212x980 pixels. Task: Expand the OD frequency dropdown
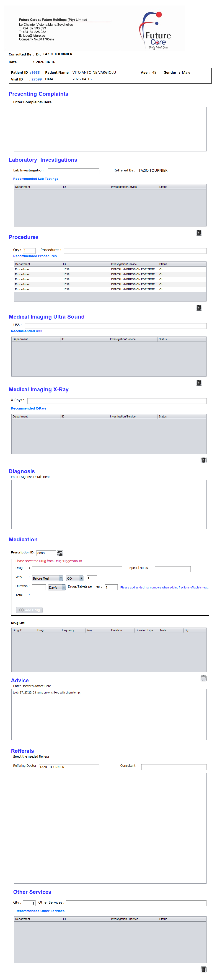[75, 578]
